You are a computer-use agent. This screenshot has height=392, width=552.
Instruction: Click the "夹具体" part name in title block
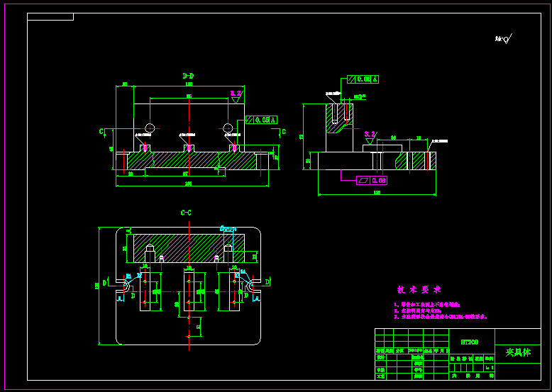[518, 352]
